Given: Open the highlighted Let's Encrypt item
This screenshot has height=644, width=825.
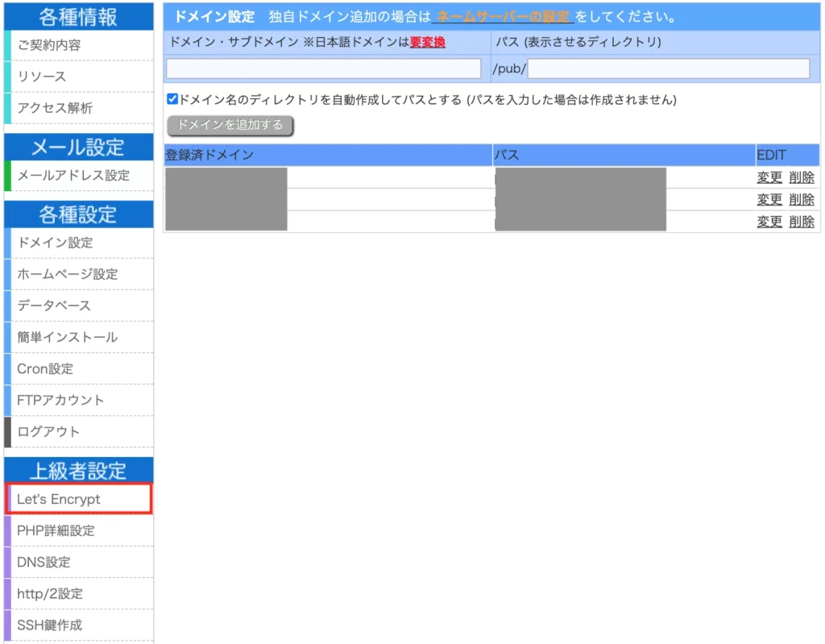Looking at the screenshot, I should [59, 499].
